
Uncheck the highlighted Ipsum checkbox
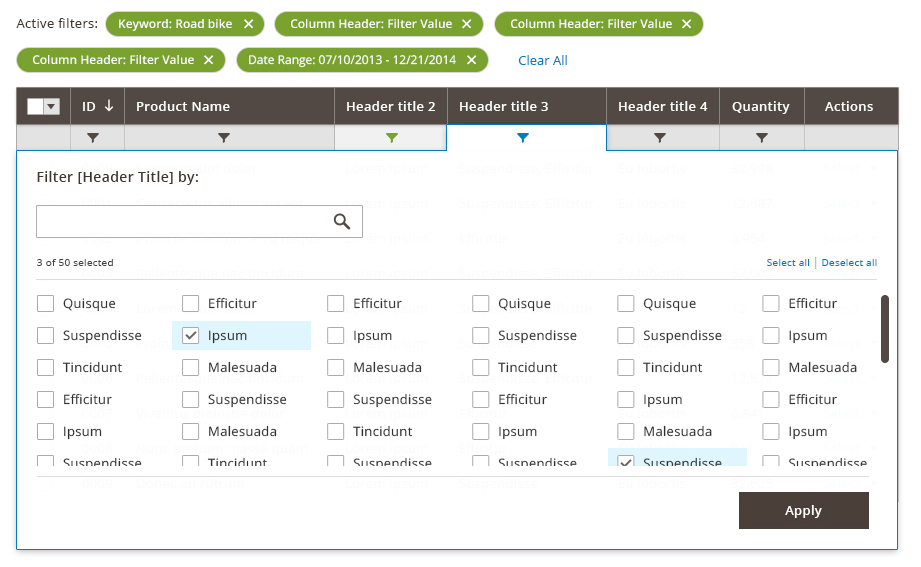point(190,335)
